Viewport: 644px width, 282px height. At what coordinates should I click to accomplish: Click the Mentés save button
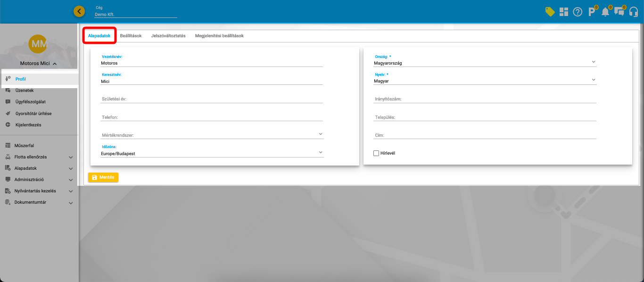(103, 177)
